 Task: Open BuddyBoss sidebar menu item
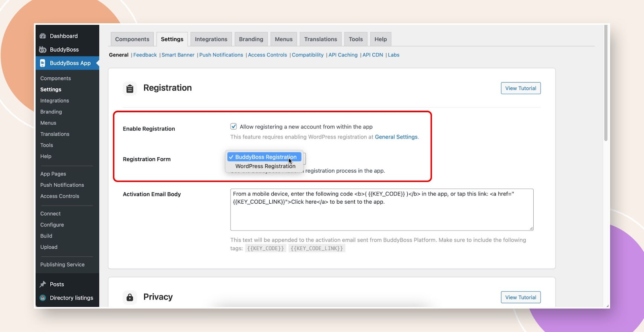point(67,49)
